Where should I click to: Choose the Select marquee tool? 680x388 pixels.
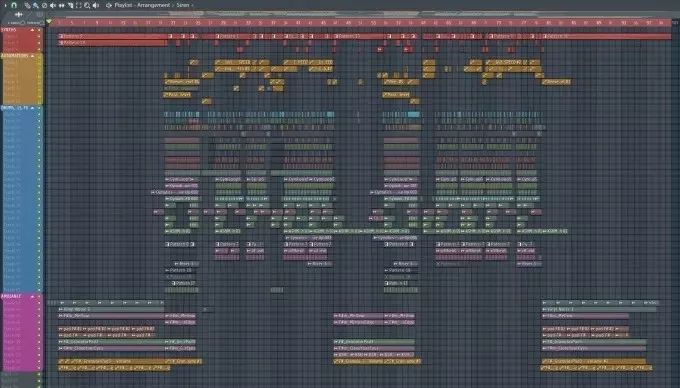point(79,6)
